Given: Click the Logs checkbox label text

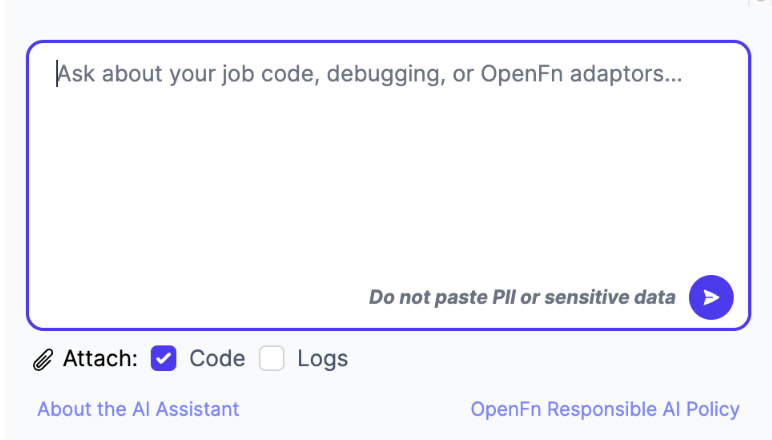Looking at the screenshot, I should coord(322,359).
